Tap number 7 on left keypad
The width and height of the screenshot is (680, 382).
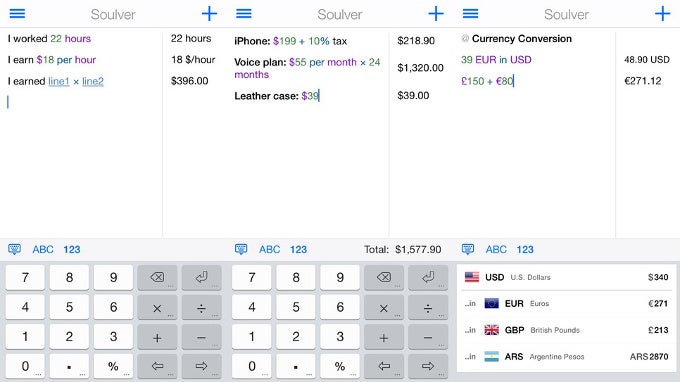pyautogui.click(x=25, y=278)
